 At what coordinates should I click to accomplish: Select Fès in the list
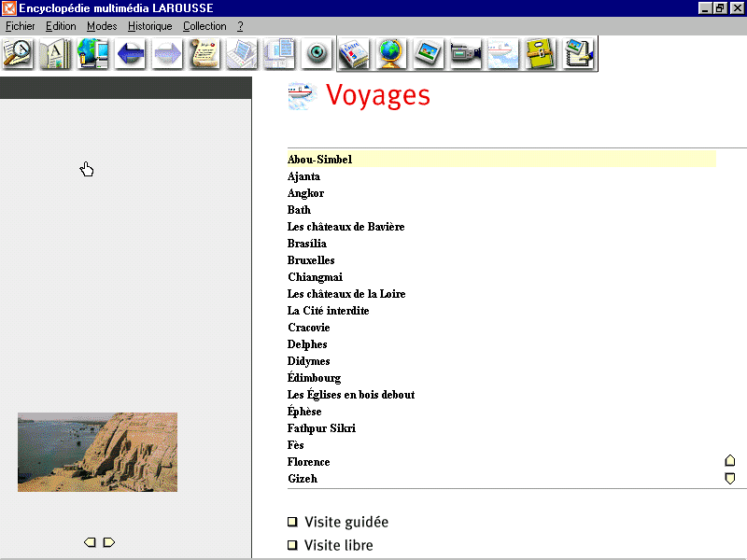(295, 445)
